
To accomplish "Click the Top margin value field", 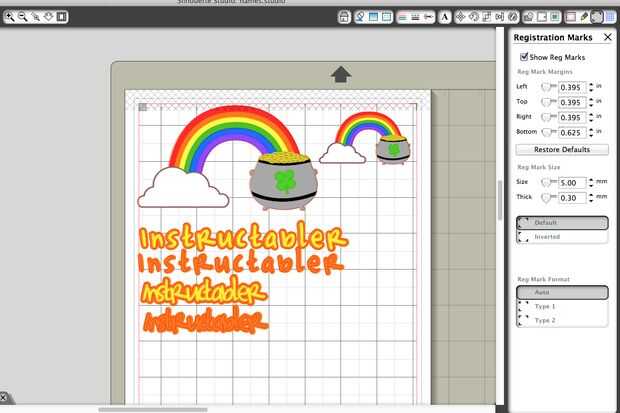I will [572, 102].
